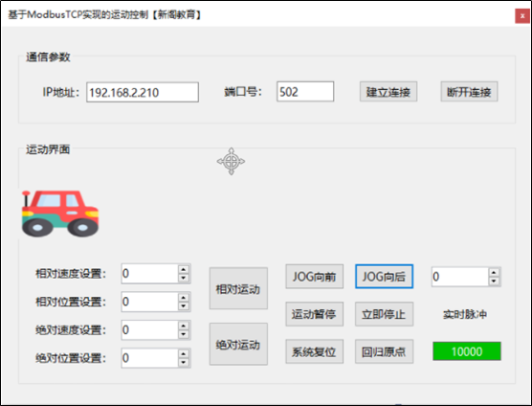Decrease 绝对位置设置 with down arrow
This screenshot has height=406, width=532.
coord(184,363)
